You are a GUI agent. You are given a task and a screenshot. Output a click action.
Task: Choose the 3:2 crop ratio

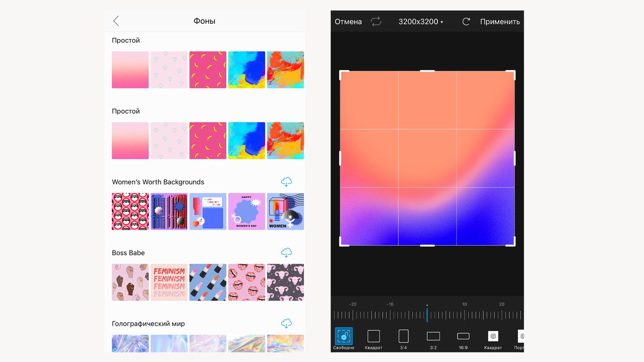[x=433, y=339]
